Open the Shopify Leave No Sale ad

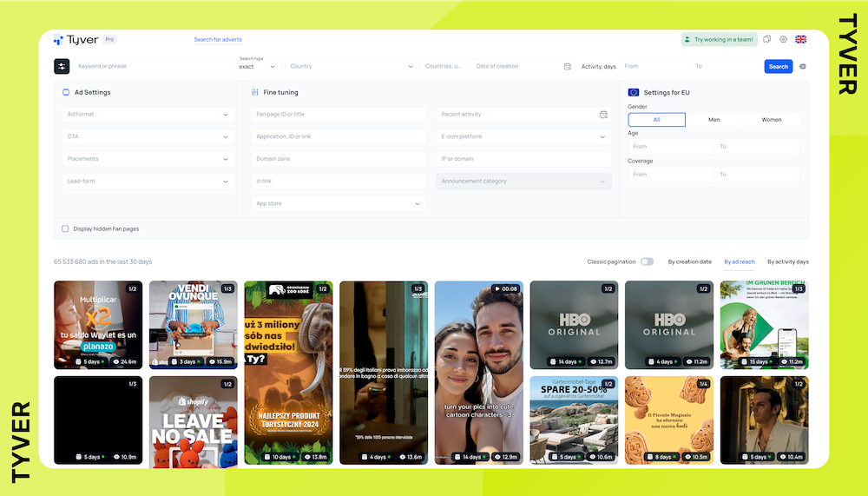tap(194, 422)
